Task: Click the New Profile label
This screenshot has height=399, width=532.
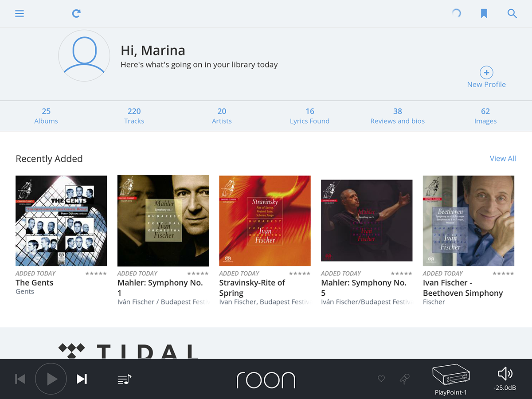Action: coord(486,84)
